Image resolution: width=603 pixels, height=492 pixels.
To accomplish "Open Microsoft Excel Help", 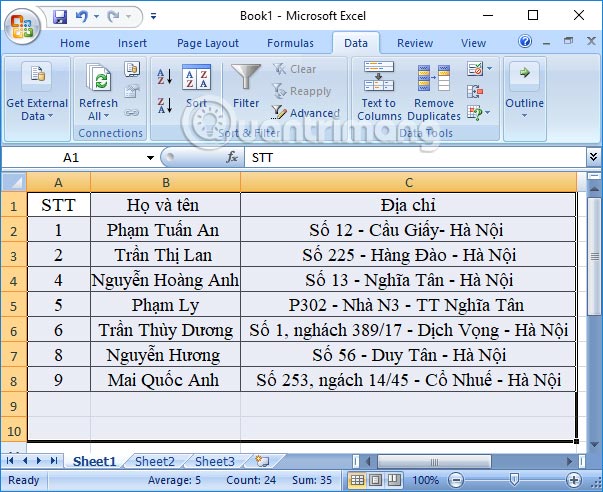I will click(525, 41).
